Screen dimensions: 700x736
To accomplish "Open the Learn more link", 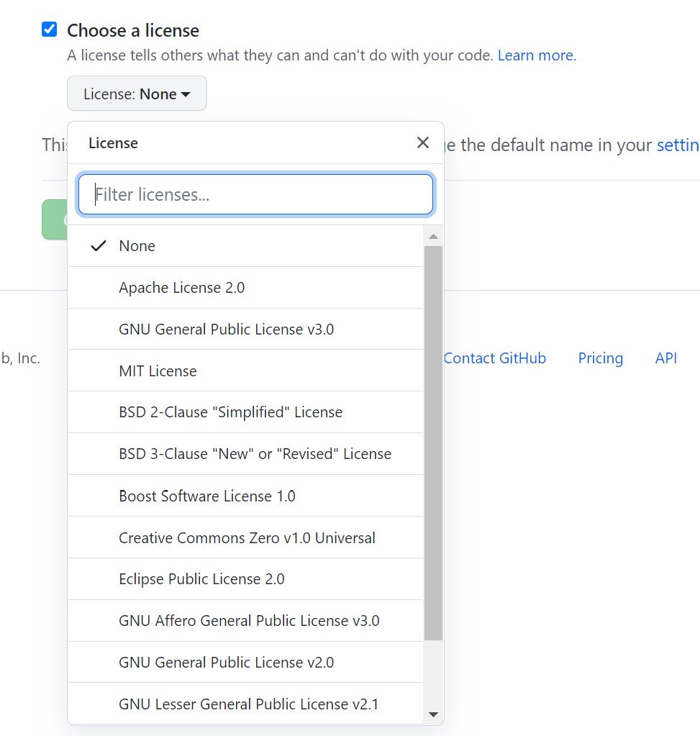I will coord(537,55).
